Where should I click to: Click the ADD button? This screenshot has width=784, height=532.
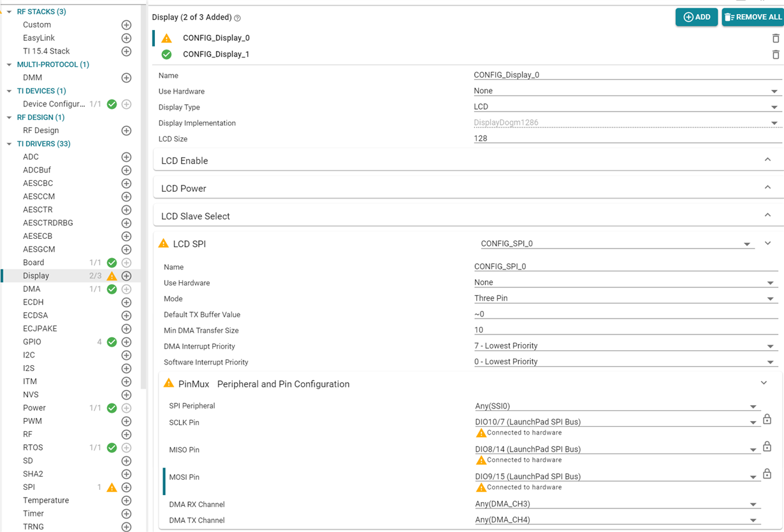click(x=697, y=17)
